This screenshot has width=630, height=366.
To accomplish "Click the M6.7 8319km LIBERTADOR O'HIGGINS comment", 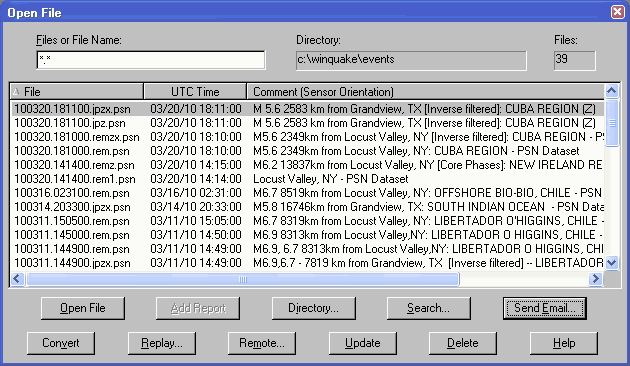I will [428, 221].
